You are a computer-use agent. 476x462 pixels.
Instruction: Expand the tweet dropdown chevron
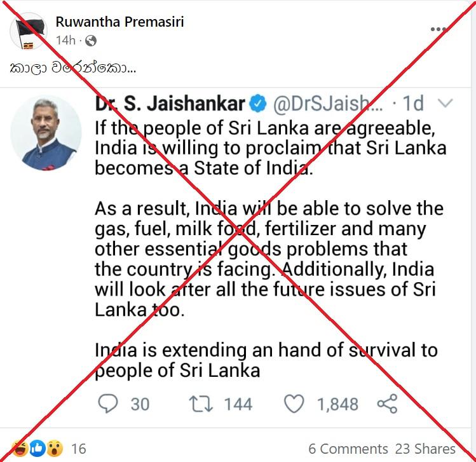(x=445, y=103)
